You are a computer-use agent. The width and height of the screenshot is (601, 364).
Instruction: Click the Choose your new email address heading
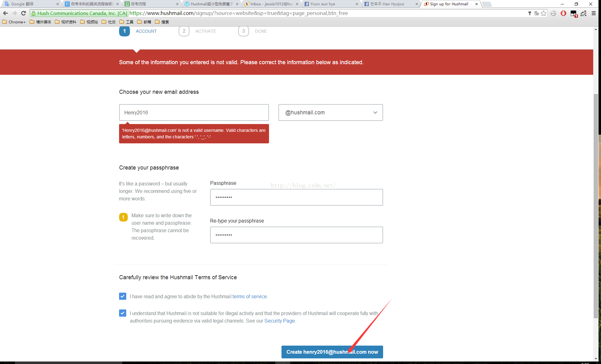[x=159, y=92]
